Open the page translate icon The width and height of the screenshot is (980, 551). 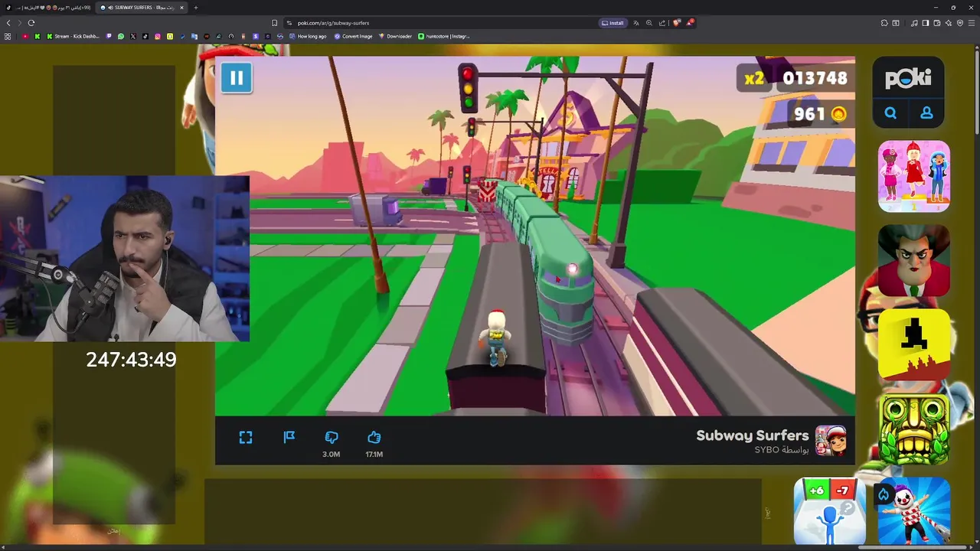[x=636, y=23]
